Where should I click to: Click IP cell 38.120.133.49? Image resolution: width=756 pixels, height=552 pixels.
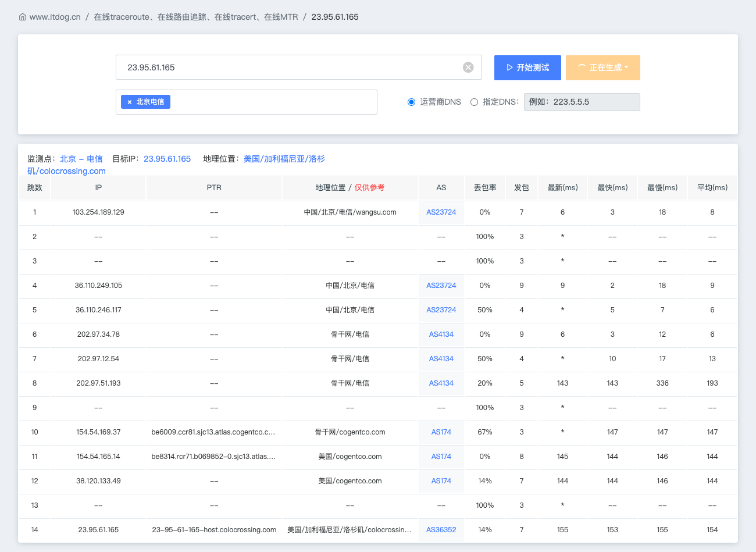(x=98, y=481)
